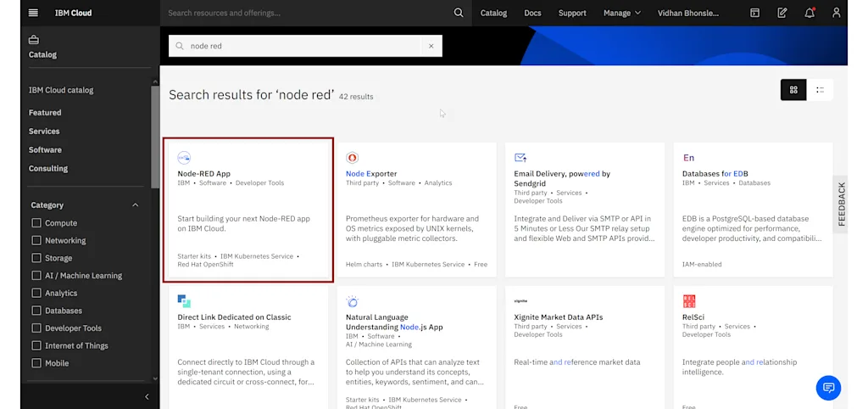Open the Node Exporter title
This screenshot has height=409, width=868.
[x=371, y=173]
